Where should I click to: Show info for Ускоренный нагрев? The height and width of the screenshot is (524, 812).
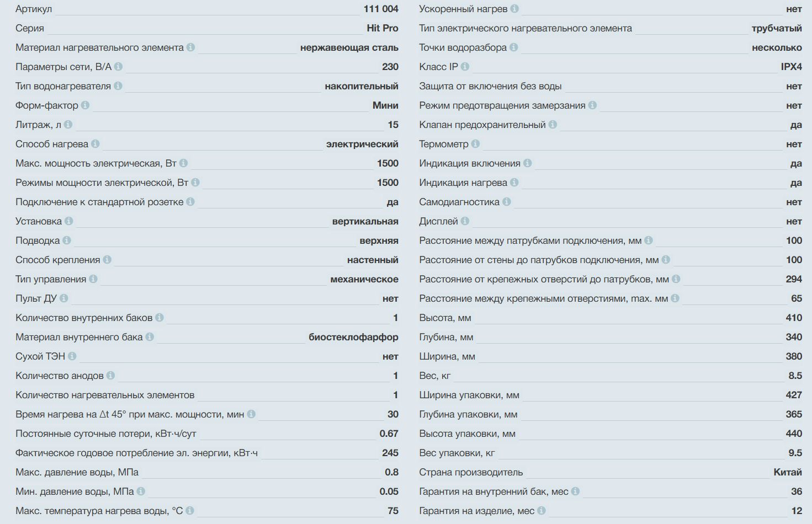(514, 9)
